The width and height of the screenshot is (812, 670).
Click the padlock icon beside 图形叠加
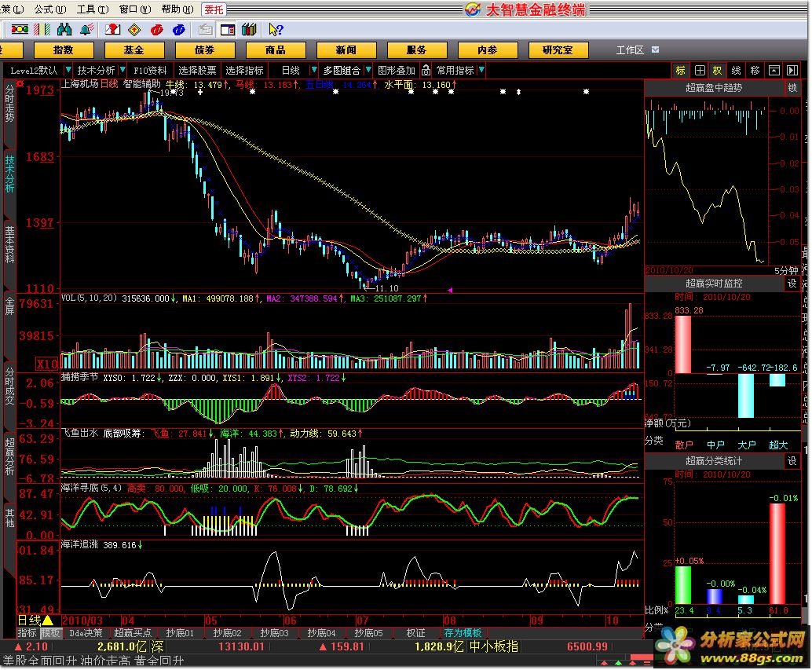click(x=426, y=70)
